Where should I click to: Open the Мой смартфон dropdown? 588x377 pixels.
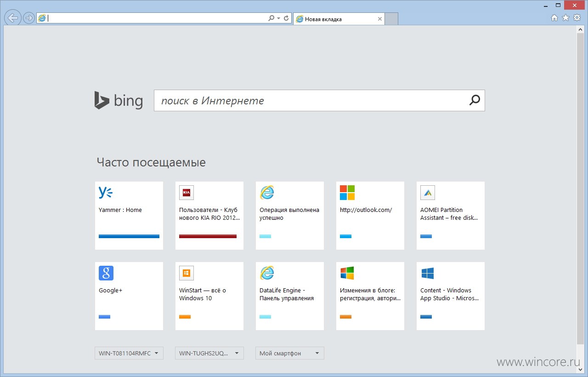pyautogui.click(x=290, y=353)
